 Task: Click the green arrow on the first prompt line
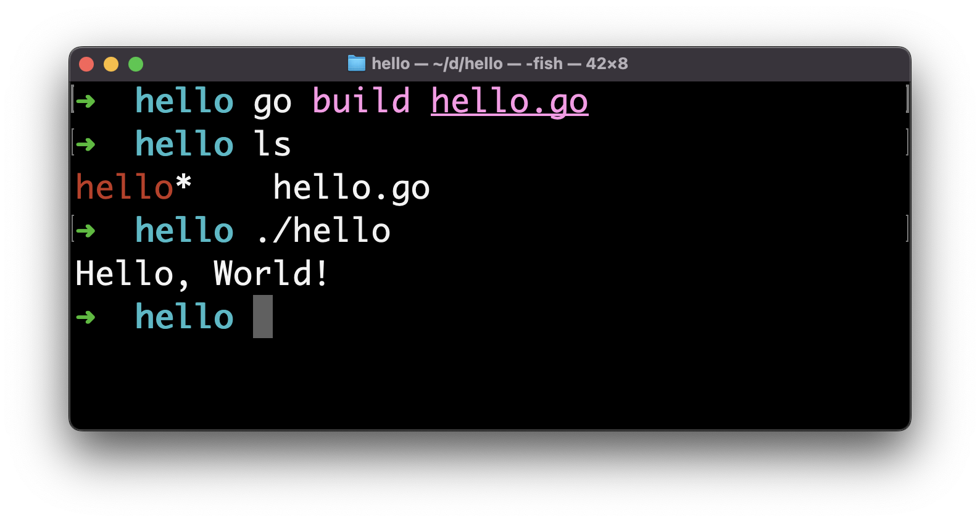86,101
